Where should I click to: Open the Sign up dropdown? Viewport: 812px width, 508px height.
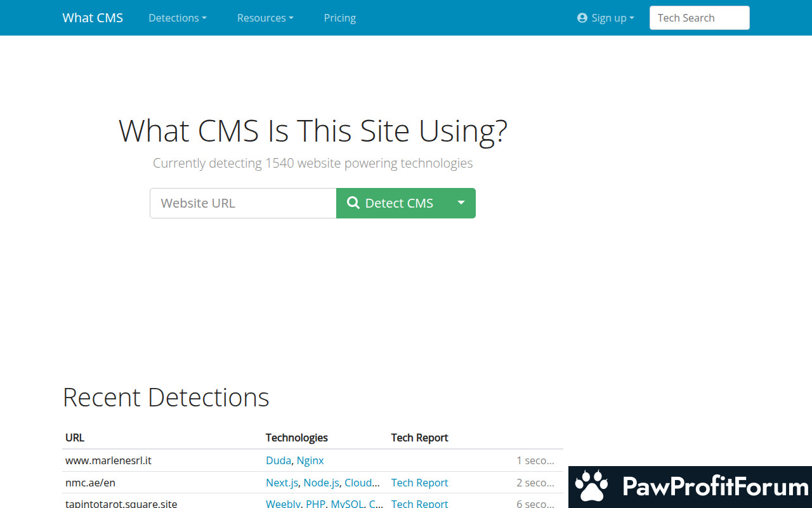[x=606, y=18]
